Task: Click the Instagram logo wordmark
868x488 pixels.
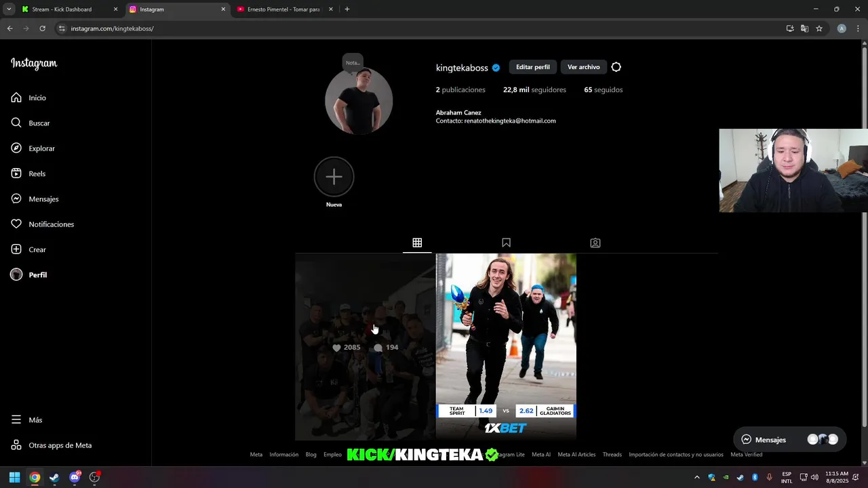Action: pyautogui.click(x=34, y=64)
